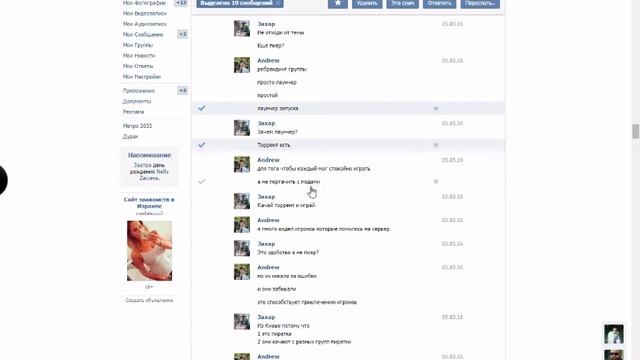Click Захар's avatar beside 'Из Киева потому что'

[x=242, y=322]
